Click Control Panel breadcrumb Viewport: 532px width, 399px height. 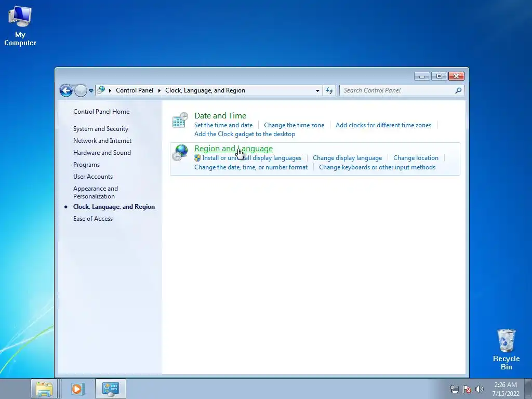coord(135,90)
